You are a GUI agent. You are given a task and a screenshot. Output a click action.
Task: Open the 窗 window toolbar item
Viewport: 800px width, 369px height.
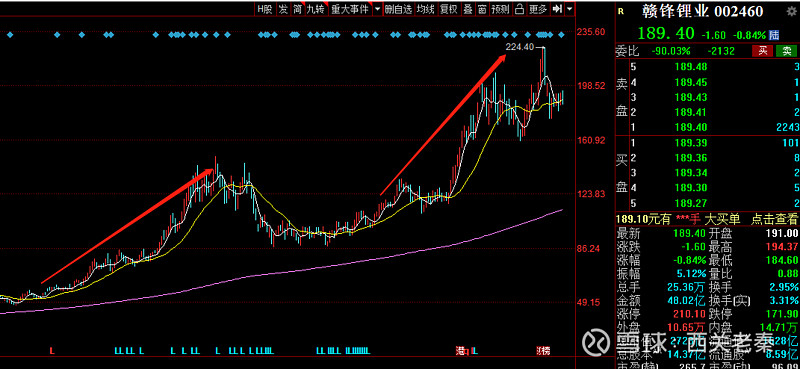(x=482, y=9)
